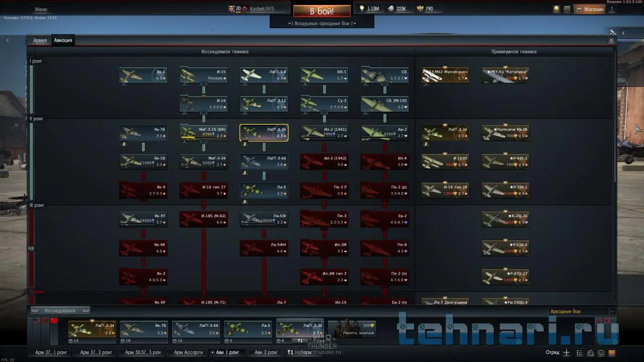Select the СБ 2М-105 bomber
Screen dimensions: 644x362
click(x=385, y=104)
